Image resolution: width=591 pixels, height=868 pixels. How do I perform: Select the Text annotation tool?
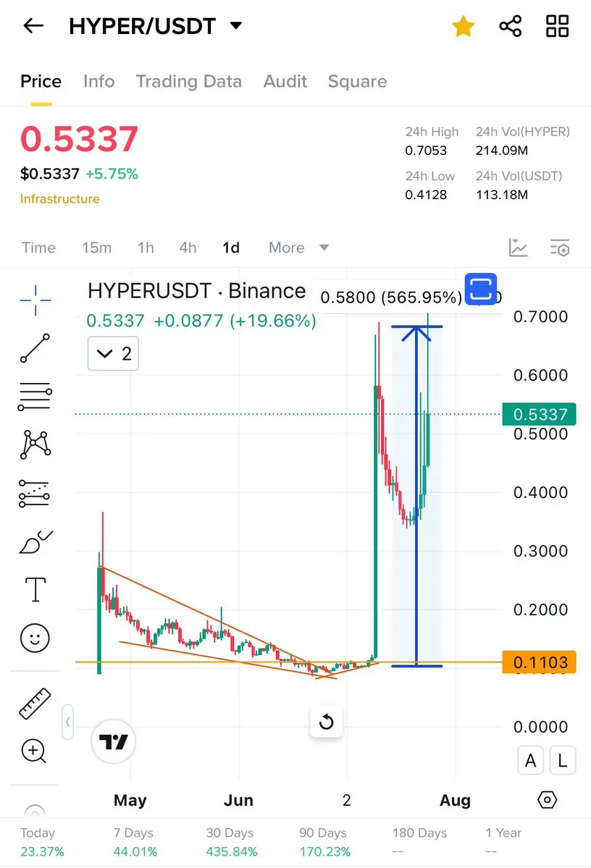coord(35,589)
